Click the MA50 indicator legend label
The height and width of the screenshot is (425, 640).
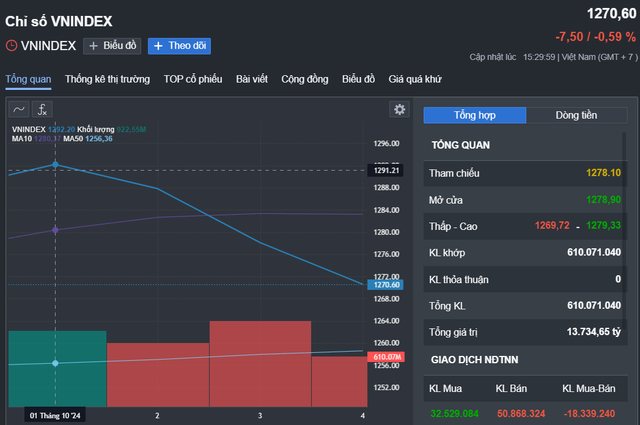point(75,139)
